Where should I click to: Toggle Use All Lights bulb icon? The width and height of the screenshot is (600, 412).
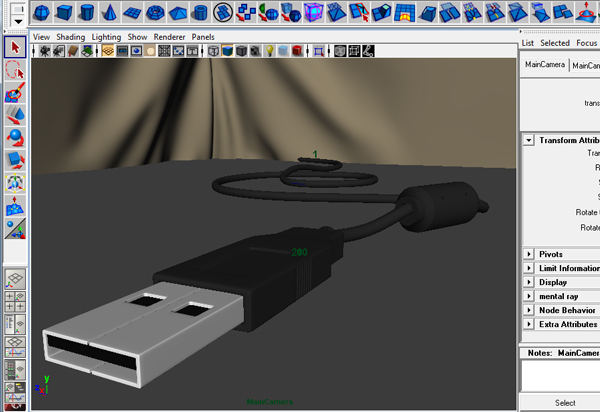coord(269,51)
